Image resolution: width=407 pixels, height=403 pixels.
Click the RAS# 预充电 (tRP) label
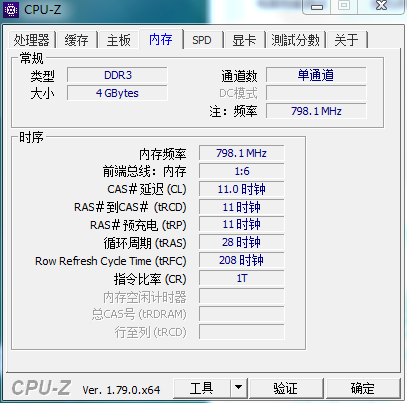(138, 225)
